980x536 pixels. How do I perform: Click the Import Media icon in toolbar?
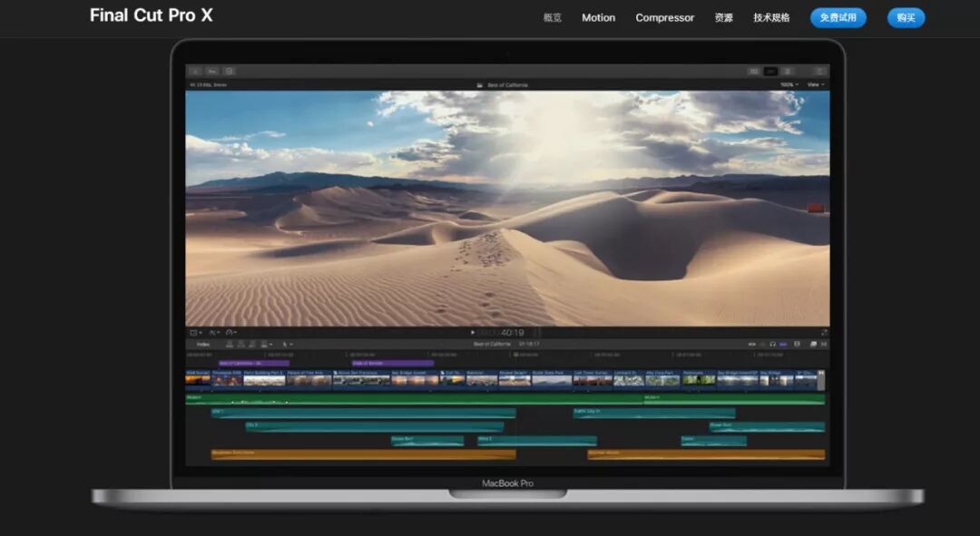click(195, 72)
